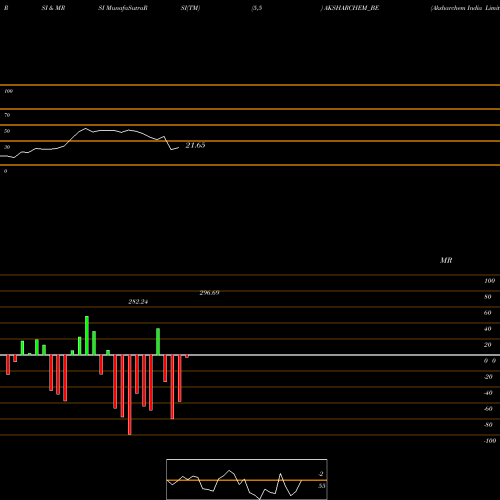Click the MR axis label 20
The height and width of the screenshot is (500, 500).
click(488, 345)
